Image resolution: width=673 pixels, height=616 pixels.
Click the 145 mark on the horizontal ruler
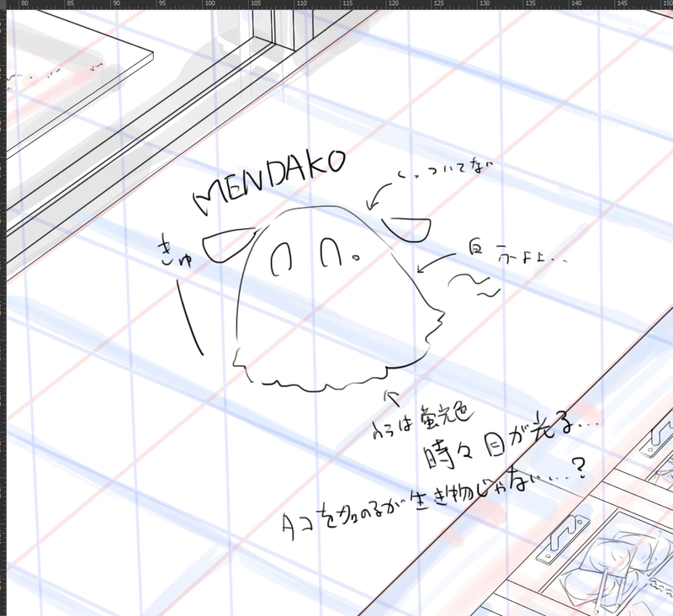pyautogui.click(x=623, y=3)
